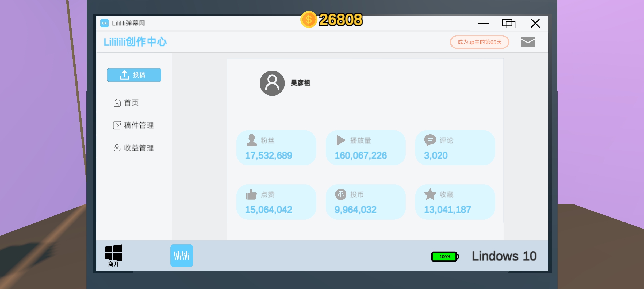The height and width of the screenshot is (289, 644).
Task: Click the battery 100% indicator
Action: (445, 257)
